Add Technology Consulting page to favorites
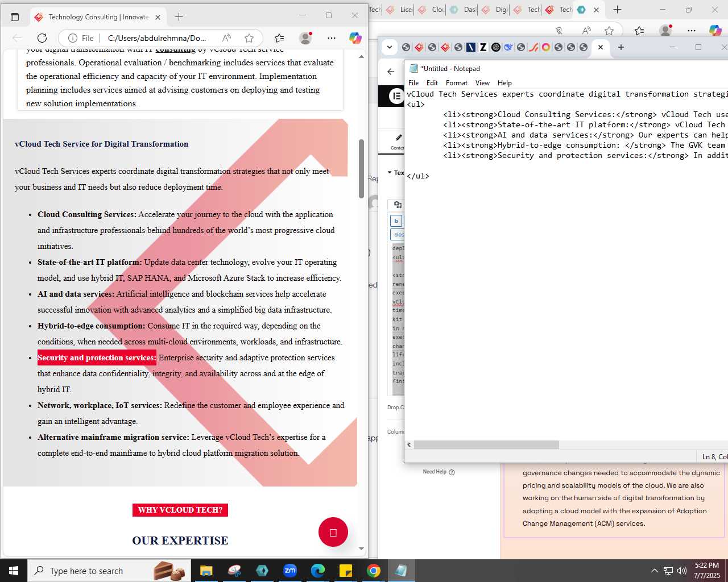Image resolution: width=728 pixels, height=582 pixels. [x=249, y=38]
